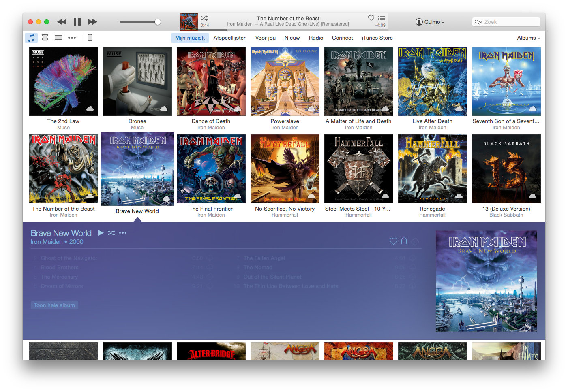Open The 2nd Law album cover
Viewport: 568px width, 392px height.
pyautogui.click(x=64, y=81)
